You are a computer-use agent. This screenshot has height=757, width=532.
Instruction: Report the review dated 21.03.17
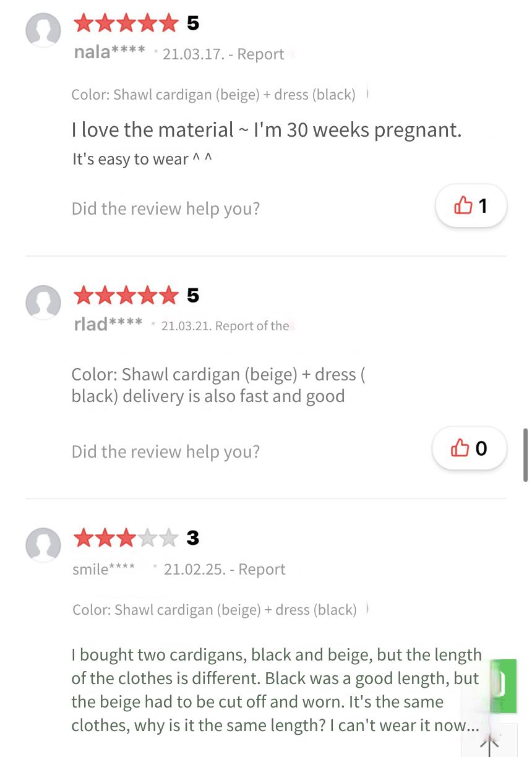coord(260,54)
